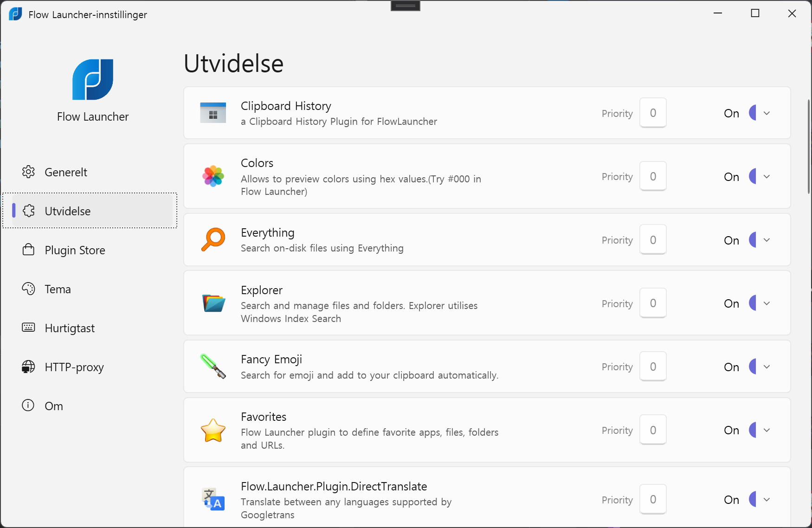
Task: Click the Explorer plugin title text
Action: click(x=262, y=290)
